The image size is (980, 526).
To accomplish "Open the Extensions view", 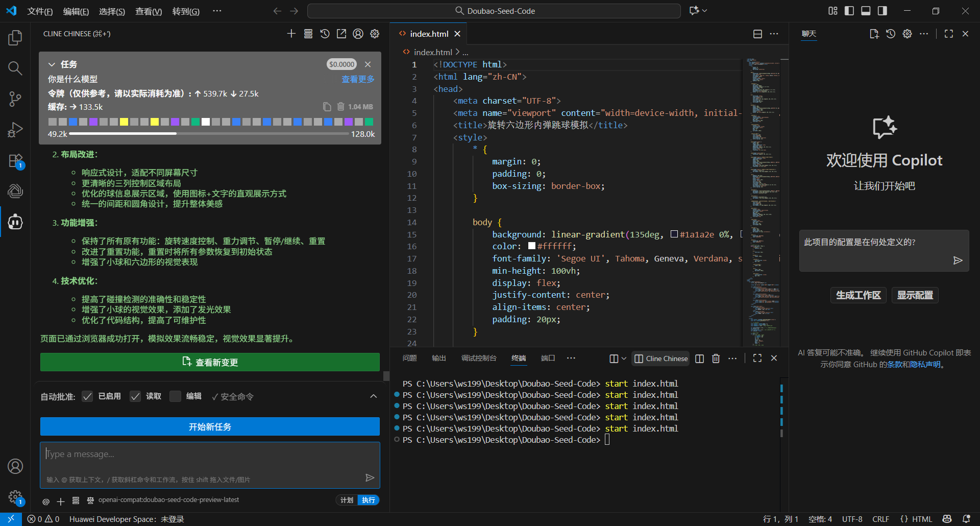I will pyautogui.click(x=15, y=161).
